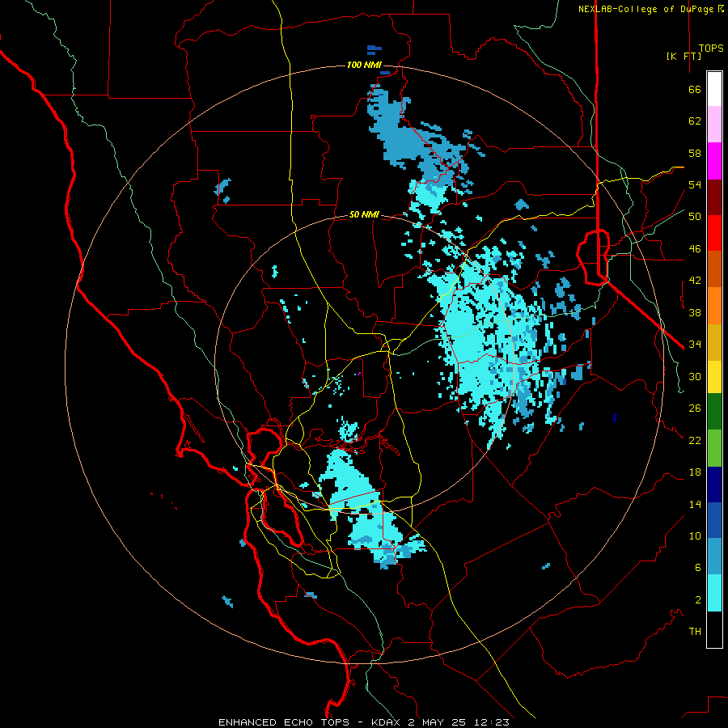Viewport: 728px width, 728px height.
Task: Pick the light orange legend block
Action: click(714, 306)
